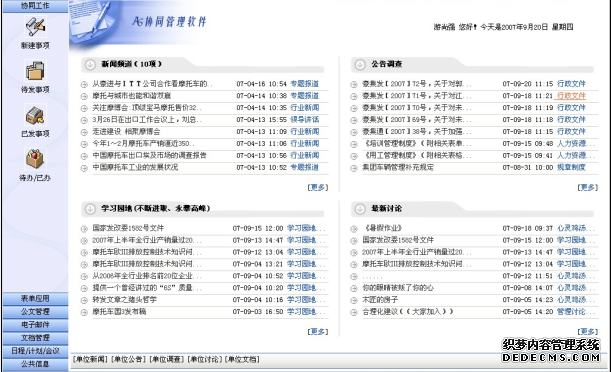Screen dimensions: 611x372
Task: Open news 中国摩托车出口埃及市场的调查报告
Action: click(x=150, y=155)
